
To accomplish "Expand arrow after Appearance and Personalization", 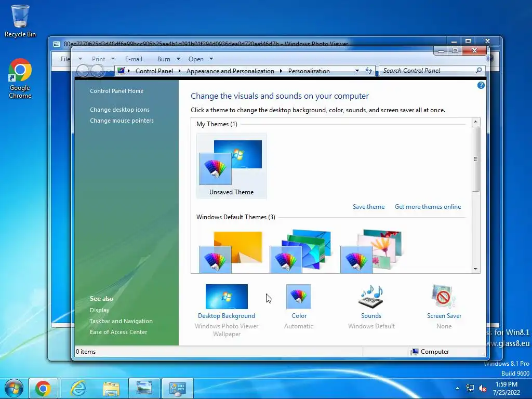I will (x=281, y=71).
